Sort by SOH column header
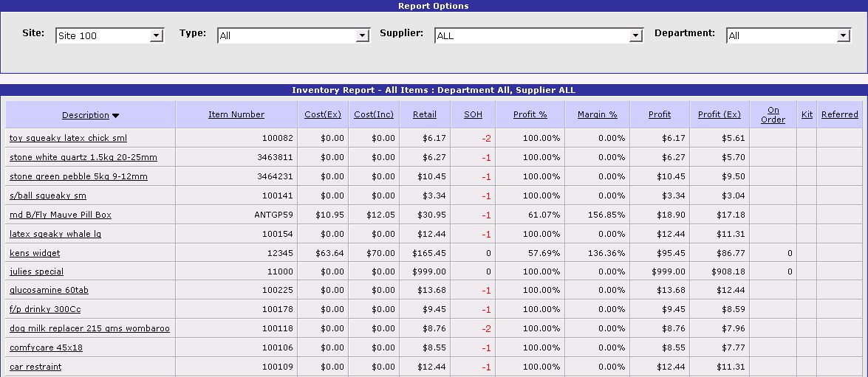This screenshot has height=377, width=868. pyautogui.click(x=473, y=114)
